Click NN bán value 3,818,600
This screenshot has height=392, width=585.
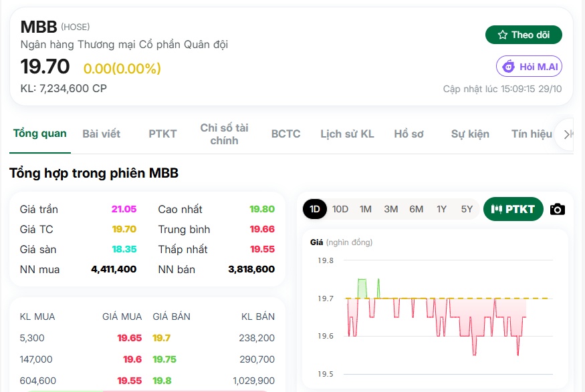[x=251, y=269]
